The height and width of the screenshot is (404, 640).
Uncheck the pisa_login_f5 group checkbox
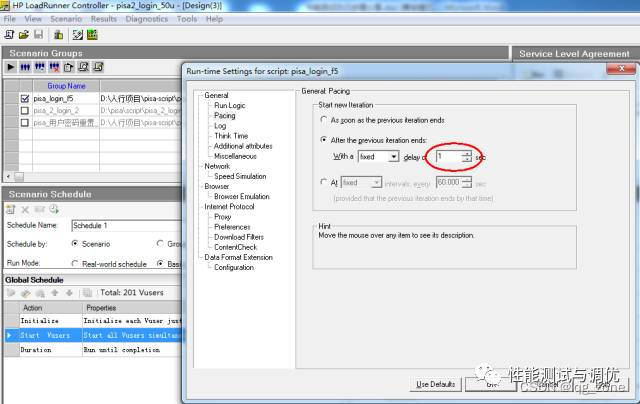tap(25, 98)
